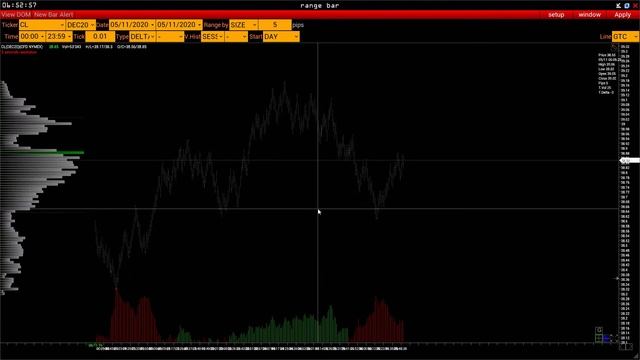Open the Line dropdown showing GTC
This screenshot has height=360, width=640.
[625, 37]
